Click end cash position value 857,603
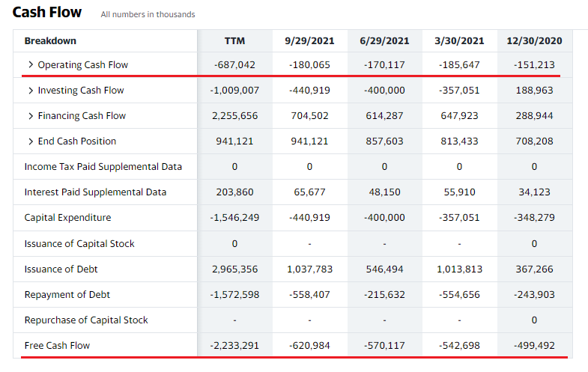Image resolution: width=588 pixels, height=372 pixels. (x=384, y=141)
